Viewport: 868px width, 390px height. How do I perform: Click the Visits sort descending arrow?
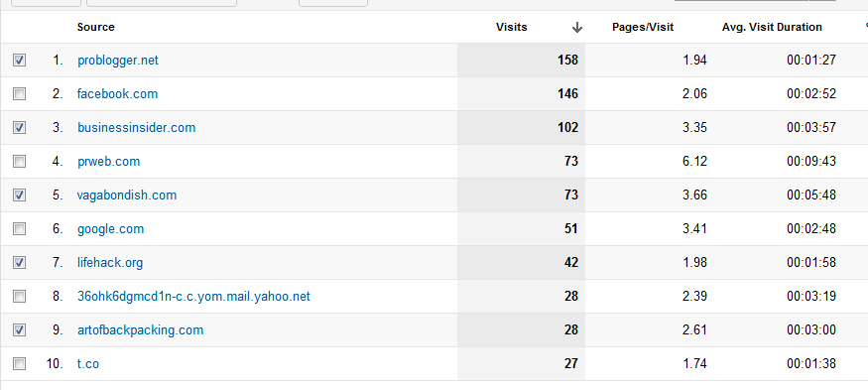pyautogui.click(x=577, y=27)
